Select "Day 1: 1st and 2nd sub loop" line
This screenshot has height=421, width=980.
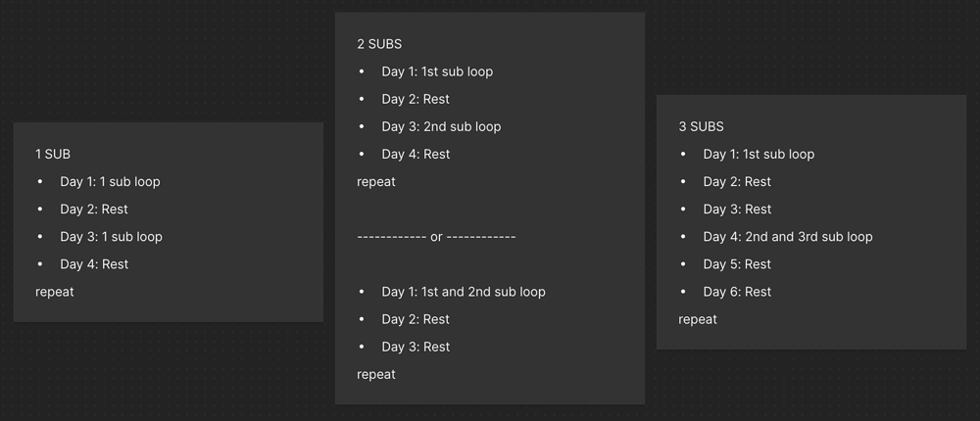[x=464, y=292]
